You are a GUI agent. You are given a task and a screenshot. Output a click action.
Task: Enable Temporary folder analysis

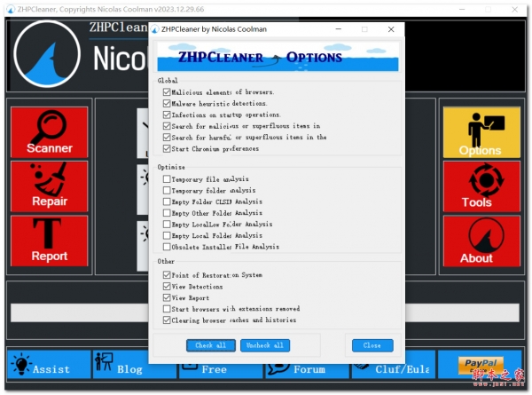coord(167,190)
